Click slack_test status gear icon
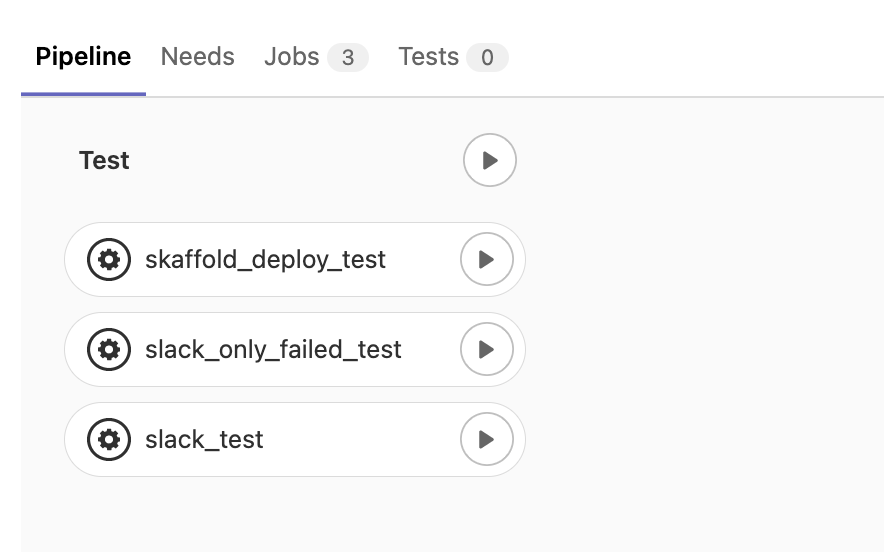The width and height of the screenshot is (884, 552). [x=109, y=439]
